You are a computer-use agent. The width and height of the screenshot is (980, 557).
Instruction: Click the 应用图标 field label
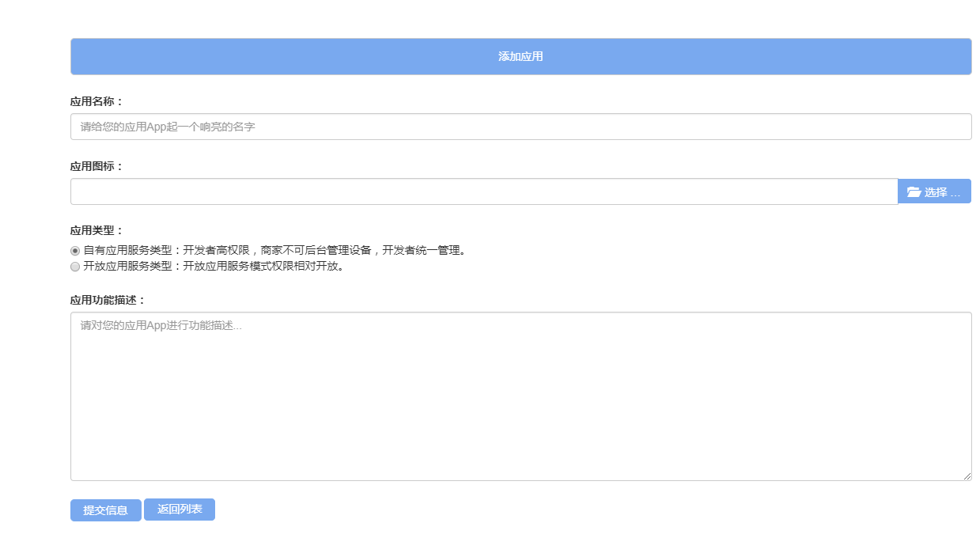pos(96,166)
